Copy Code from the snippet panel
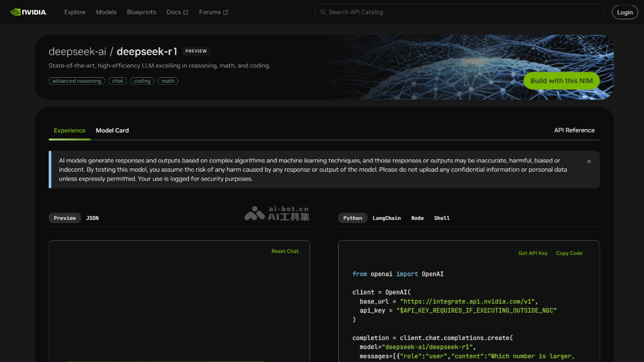The image size is (644, 362). [x=569, y=253]
